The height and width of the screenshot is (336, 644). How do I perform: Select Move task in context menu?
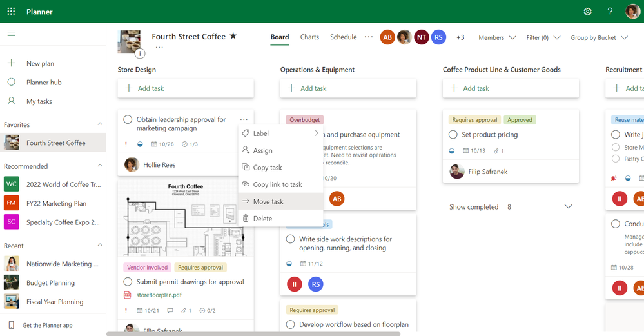281,201
